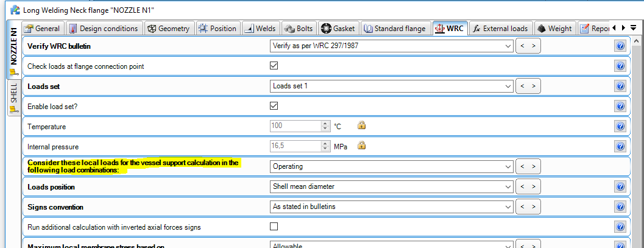Toggle additional calculation with inverted axial forces

coord(274,226)
